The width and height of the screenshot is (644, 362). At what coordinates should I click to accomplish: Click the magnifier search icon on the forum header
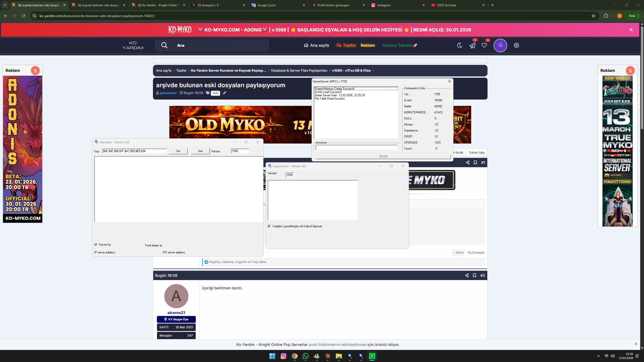164,45
